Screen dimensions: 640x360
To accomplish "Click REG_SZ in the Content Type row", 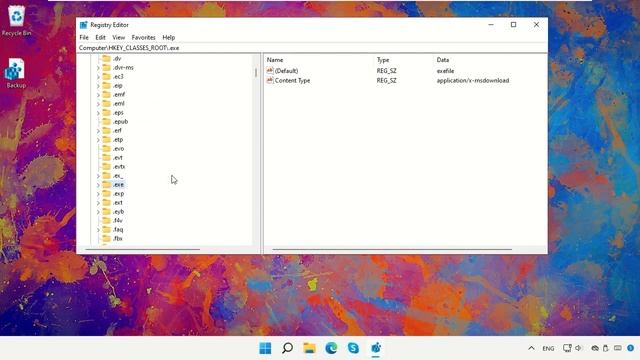I will click(x=387, y=80).
